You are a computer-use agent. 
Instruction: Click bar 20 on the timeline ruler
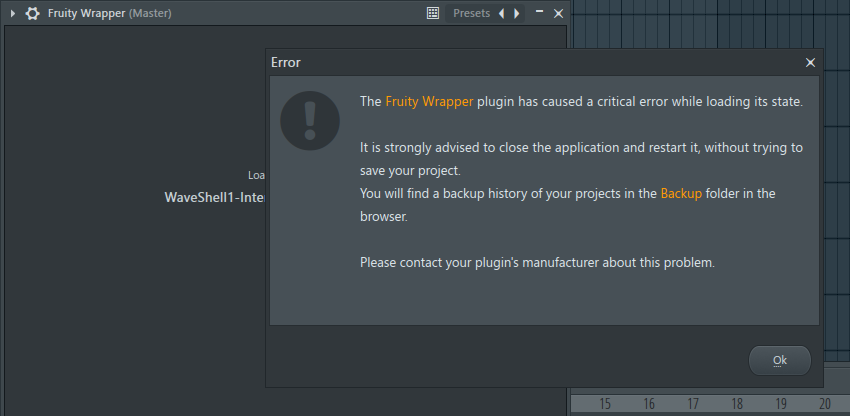tap(825, 404)
